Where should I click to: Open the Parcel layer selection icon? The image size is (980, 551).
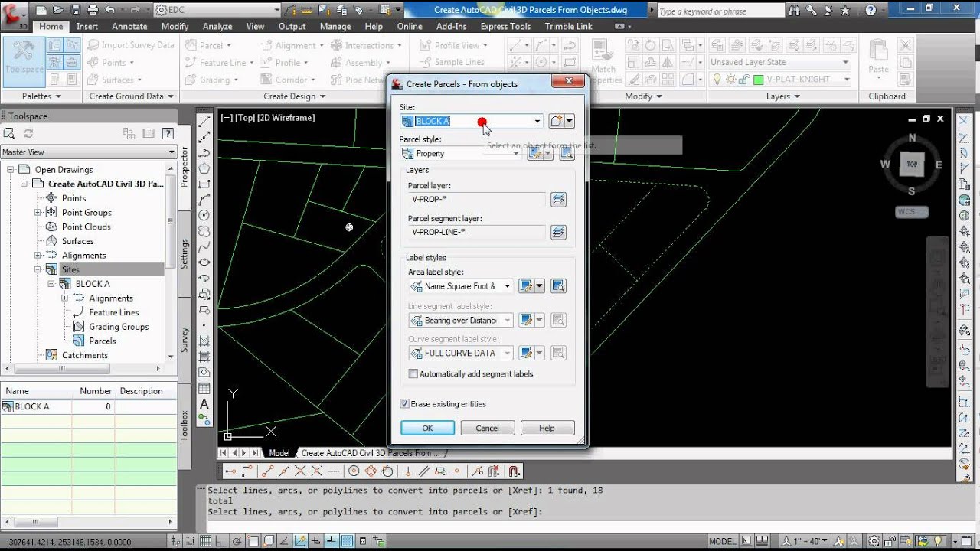[558, 199]
